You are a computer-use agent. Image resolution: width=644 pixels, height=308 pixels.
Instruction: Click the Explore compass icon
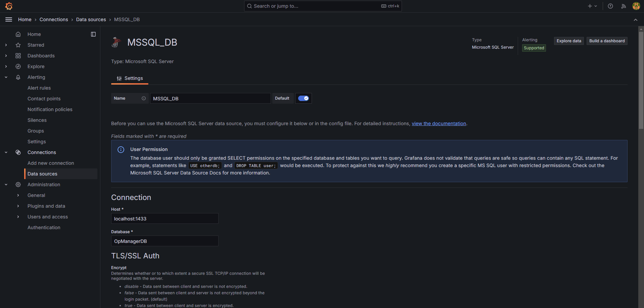[18, 66]
